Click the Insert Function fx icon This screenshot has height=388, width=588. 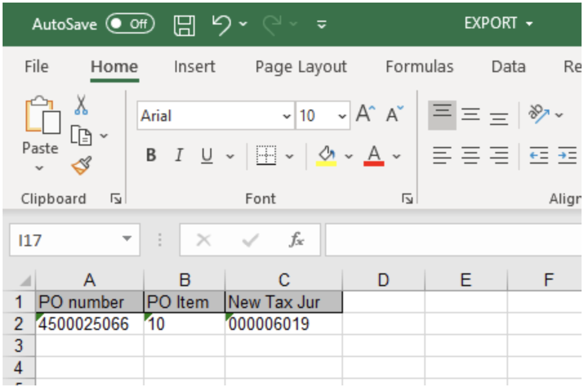click(x=297, y=240)
